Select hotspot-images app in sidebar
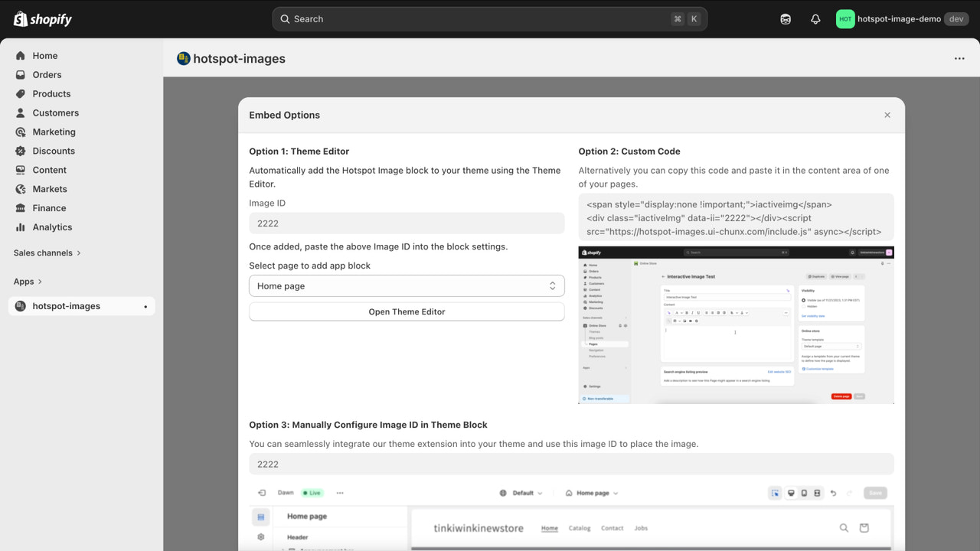980x551 pixels. [82, 306]
